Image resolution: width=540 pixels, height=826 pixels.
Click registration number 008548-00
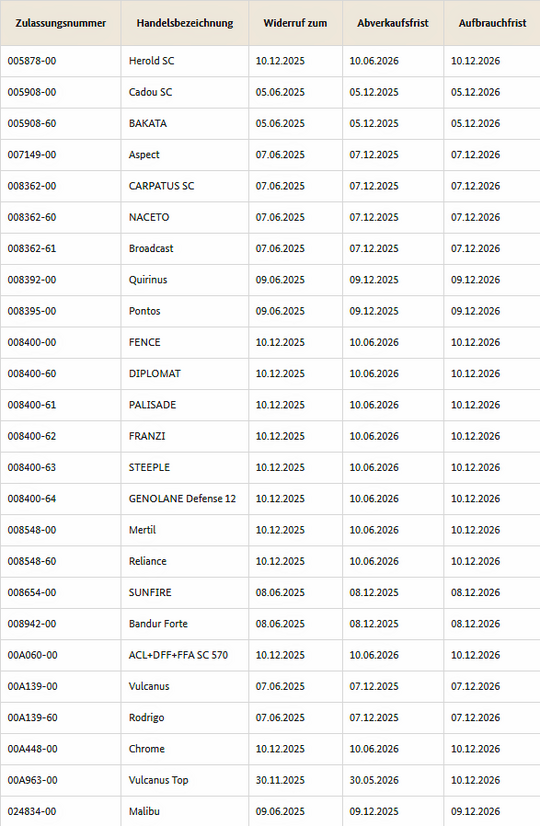pos(32,530)
